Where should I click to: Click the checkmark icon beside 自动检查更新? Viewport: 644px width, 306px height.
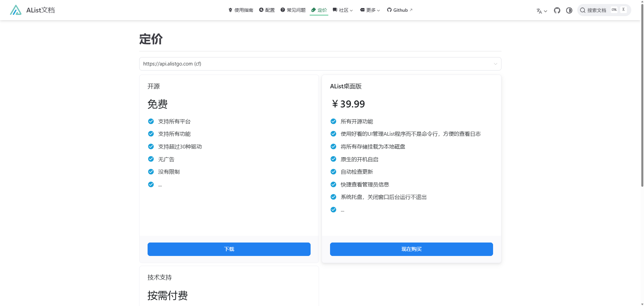(x=333, y=172)
